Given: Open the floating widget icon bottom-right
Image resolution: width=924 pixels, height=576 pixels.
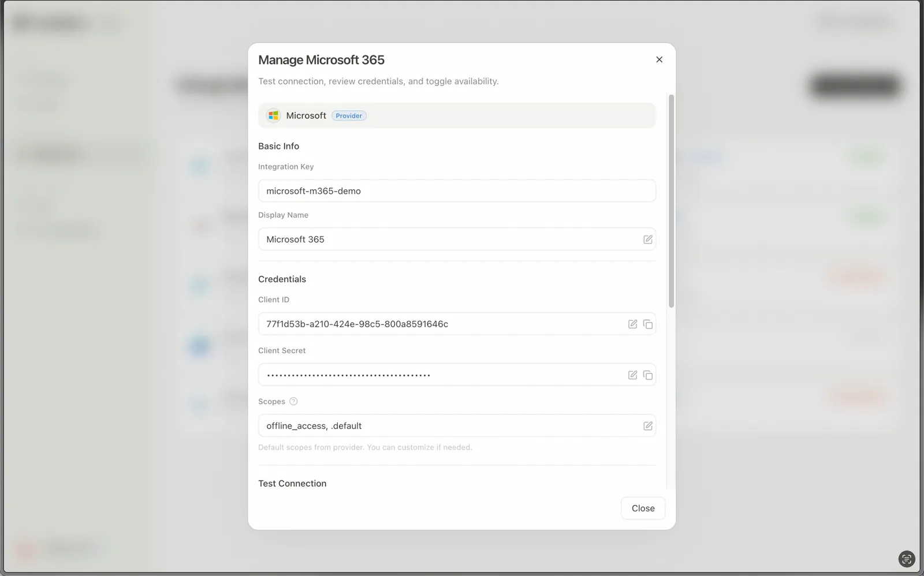Looking at the screenshot, I should tap(907, 559).
